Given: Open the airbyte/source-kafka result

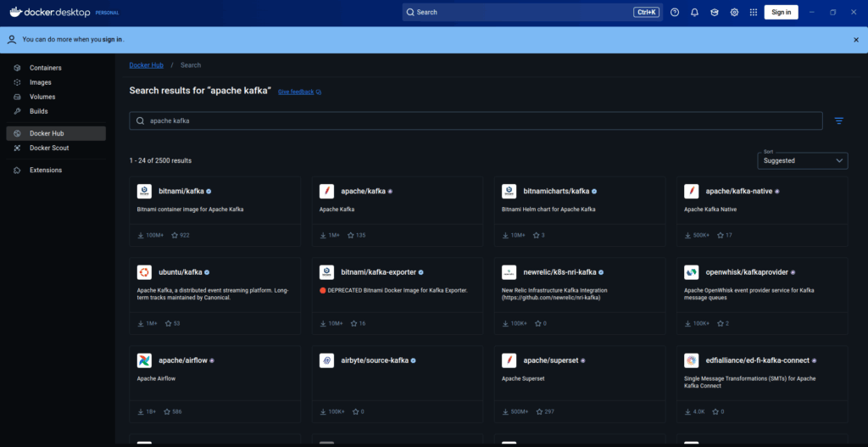Looking at the screenshot, I should click(398, 384).
